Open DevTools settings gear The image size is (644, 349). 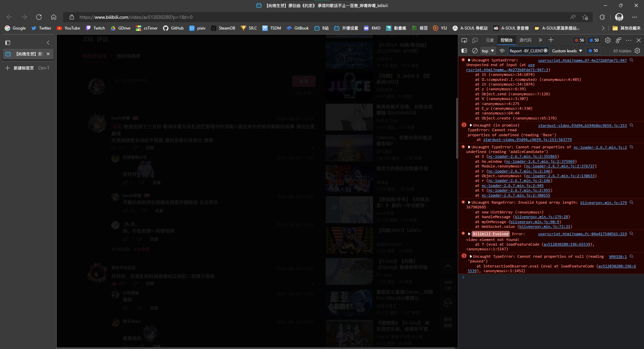pos(607,40)
